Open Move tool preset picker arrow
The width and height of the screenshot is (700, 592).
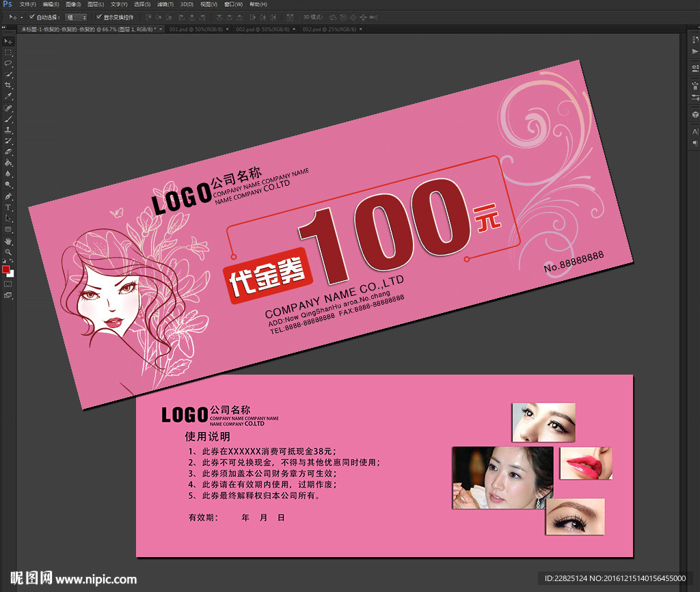[21, 16]
